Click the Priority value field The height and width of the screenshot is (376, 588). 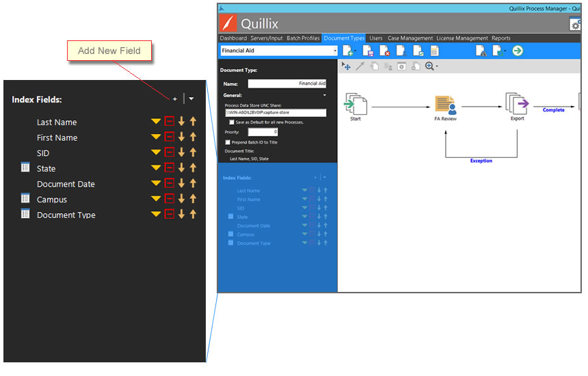tap(263, 132)
